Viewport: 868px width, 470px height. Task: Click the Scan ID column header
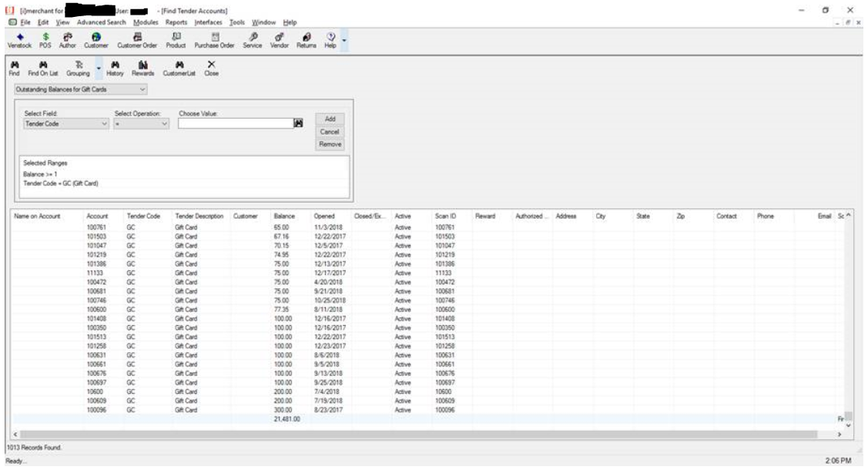point(446,216)
